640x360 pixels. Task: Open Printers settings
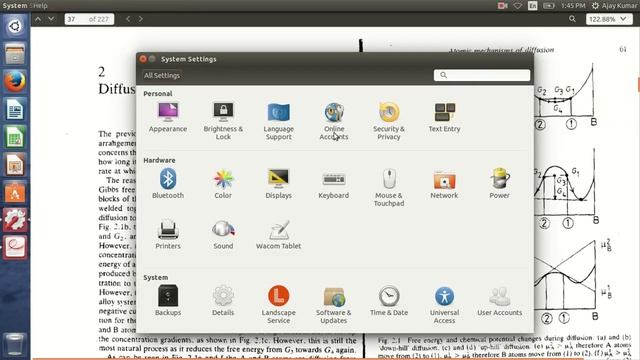coord(168,235)
